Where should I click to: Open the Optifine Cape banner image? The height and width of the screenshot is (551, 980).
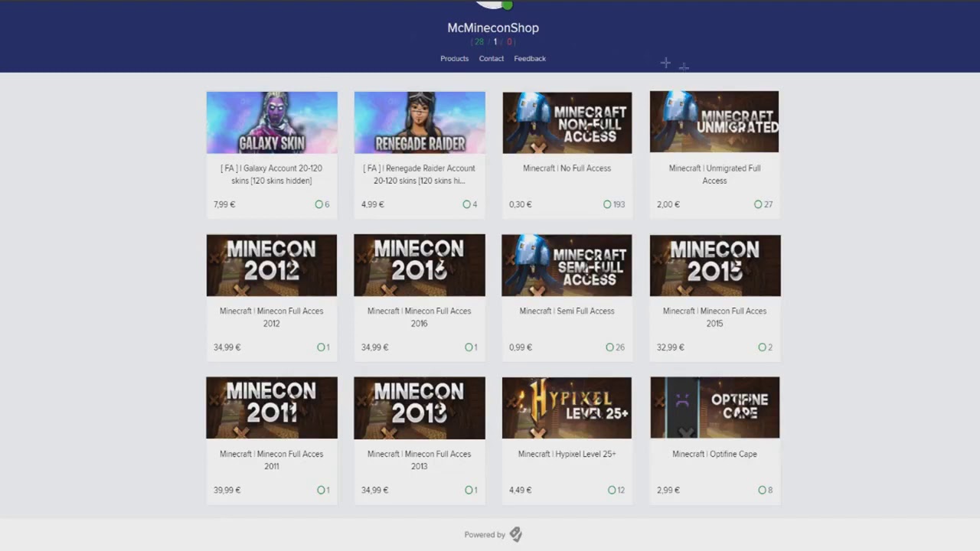point(715,408)
